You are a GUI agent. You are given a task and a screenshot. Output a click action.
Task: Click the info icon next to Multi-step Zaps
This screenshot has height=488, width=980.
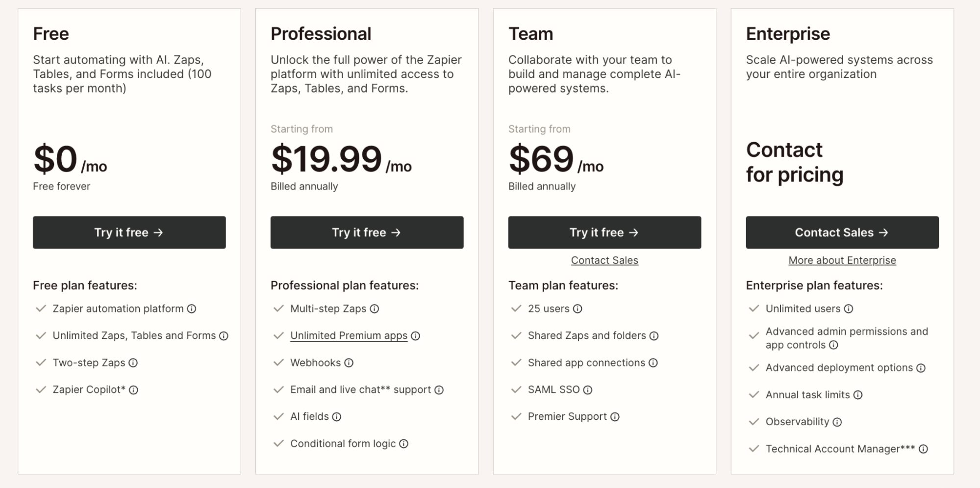tap(375, 308)
